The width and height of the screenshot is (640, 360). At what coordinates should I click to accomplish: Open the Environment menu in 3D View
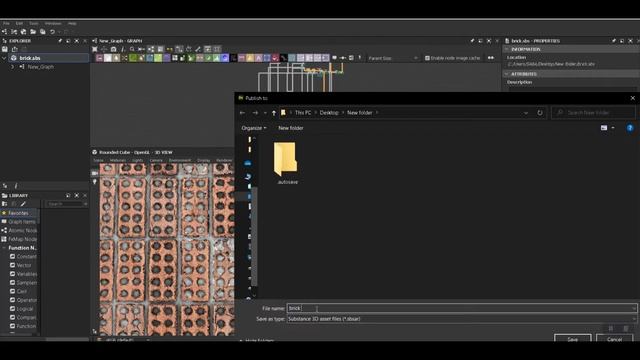[x=180, y=160]
